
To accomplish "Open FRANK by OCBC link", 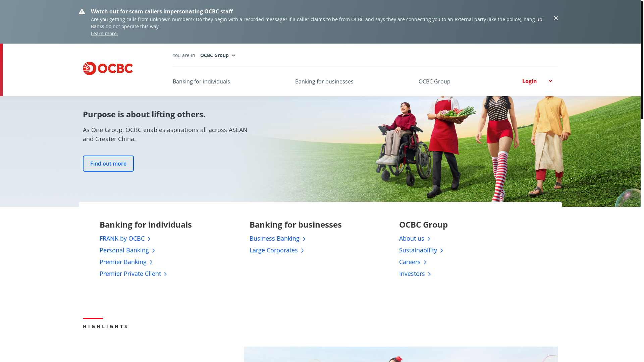I will tap(125, 238).
